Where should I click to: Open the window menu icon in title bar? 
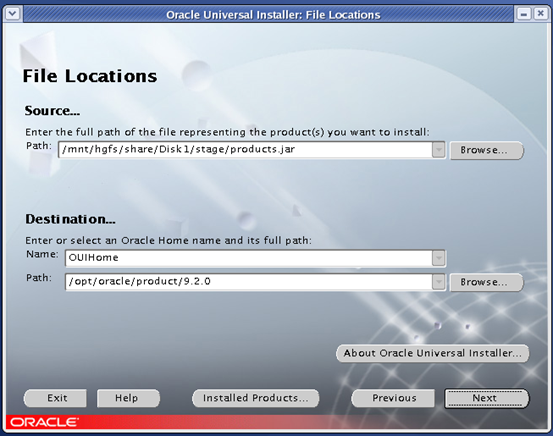[13, 14]
